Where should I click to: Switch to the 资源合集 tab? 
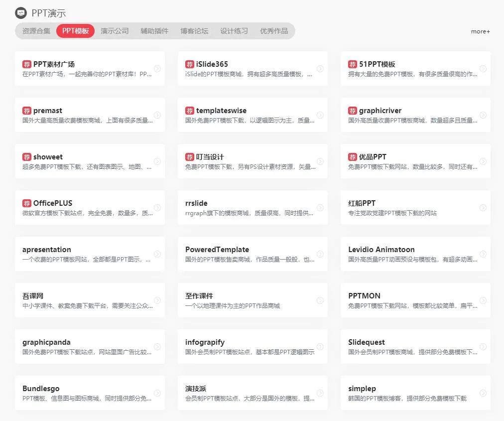[36, 31]
